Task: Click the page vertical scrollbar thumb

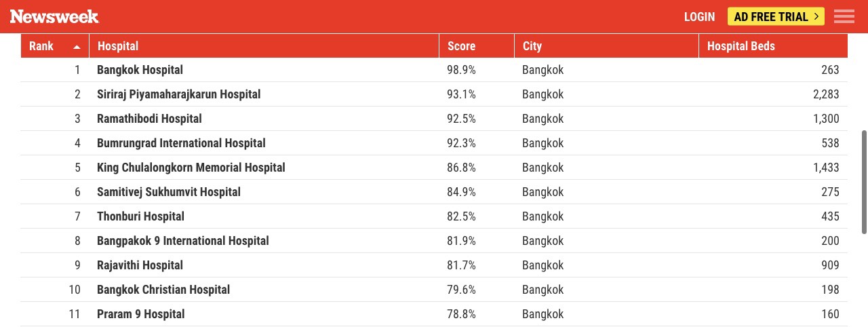Action: point(864,182)
